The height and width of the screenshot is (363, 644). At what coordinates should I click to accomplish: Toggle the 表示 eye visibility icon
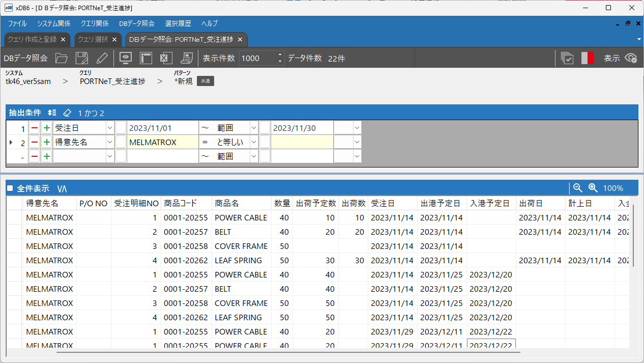[x=631, y=58]
